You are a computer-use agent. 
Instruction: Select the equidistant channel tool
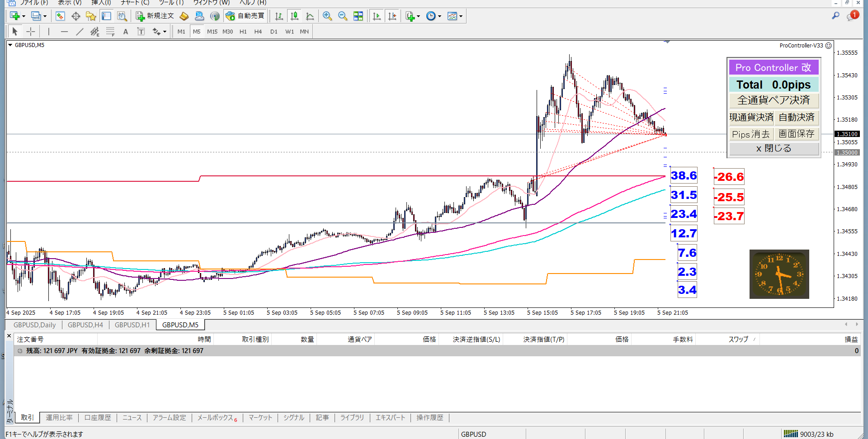pos(95,32)
